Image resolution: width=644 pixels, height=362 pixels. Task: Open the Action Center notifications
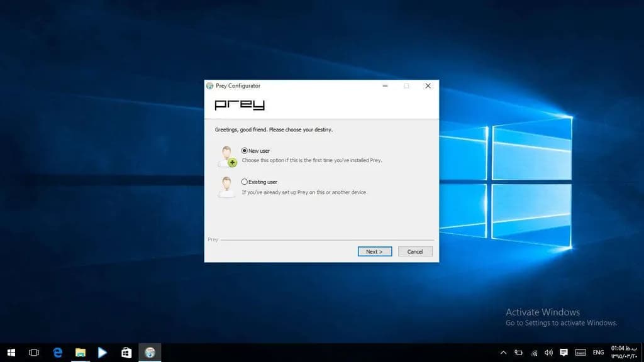click(x=563, y=353)
